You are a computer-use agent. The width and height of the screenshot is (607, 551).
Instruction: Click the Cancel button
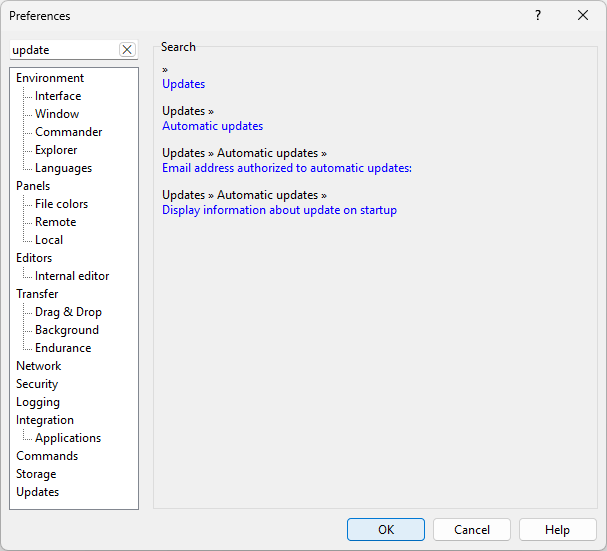pos(471,530)
